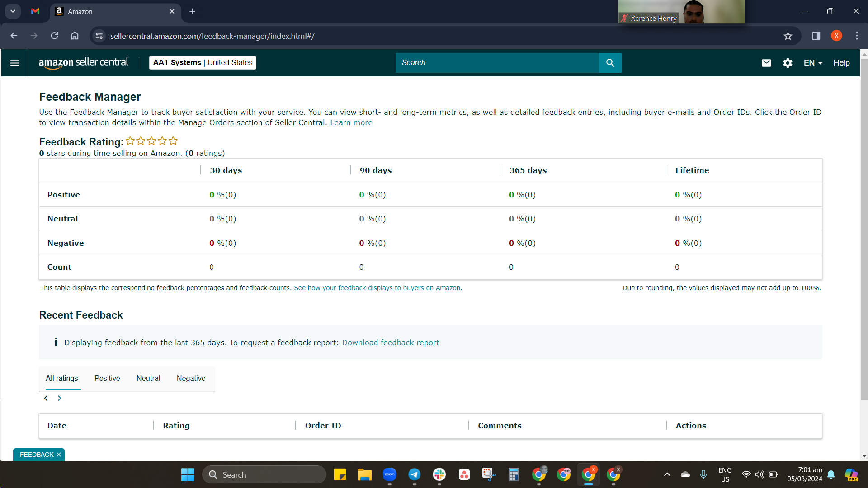The height and width of the screenshot is (488, 868).
Task: Reload the current page
Action: point(54,36)
